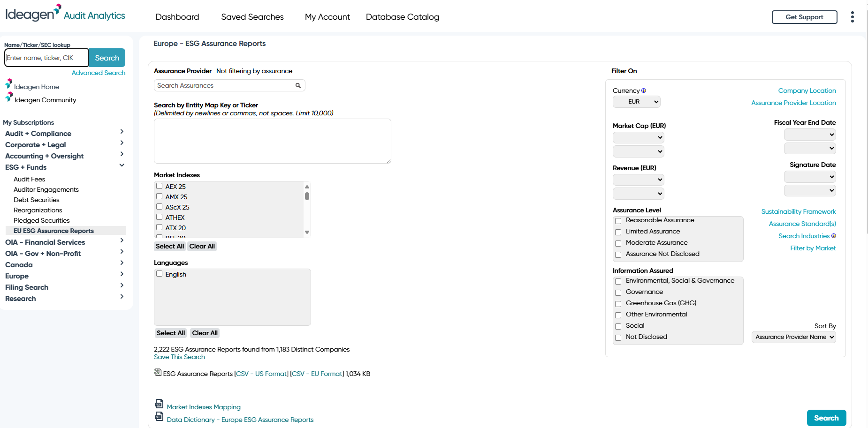The image size is (868, 428).
Task: Click Clear All under Languages
Action: 205,333
